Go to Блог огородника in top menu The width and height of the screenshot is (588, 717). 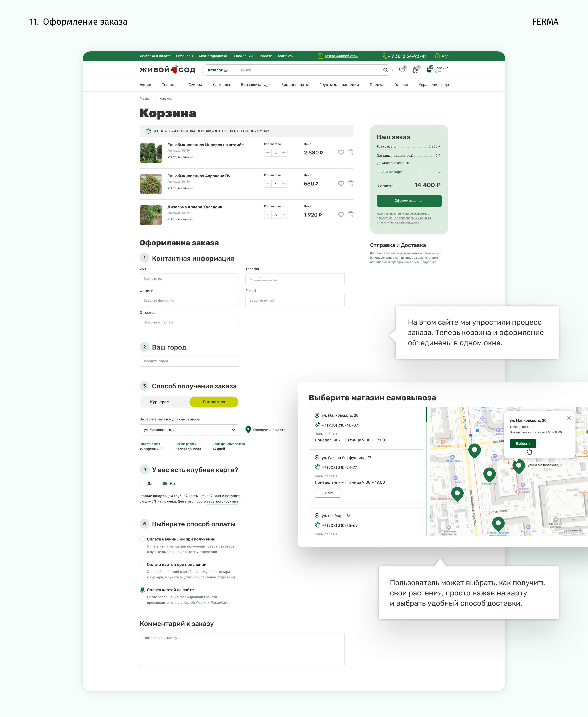click(x=213, y=56)
